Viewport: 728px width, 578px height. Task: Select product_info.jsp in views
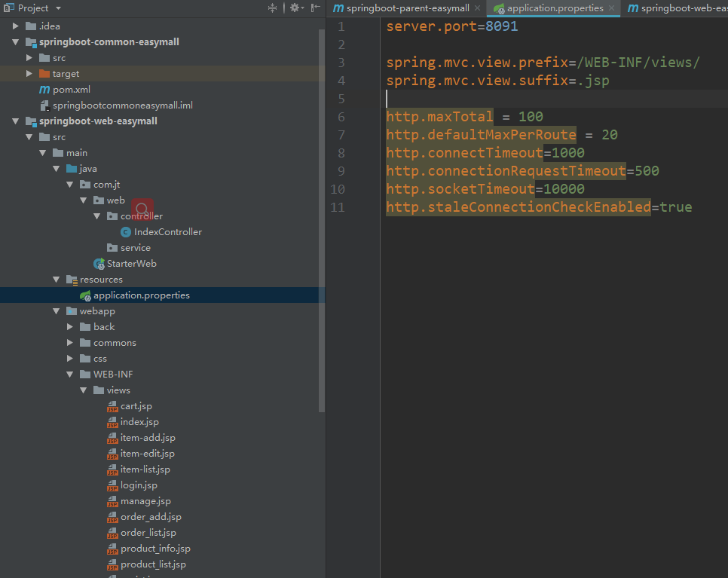(x=155, y=549)
